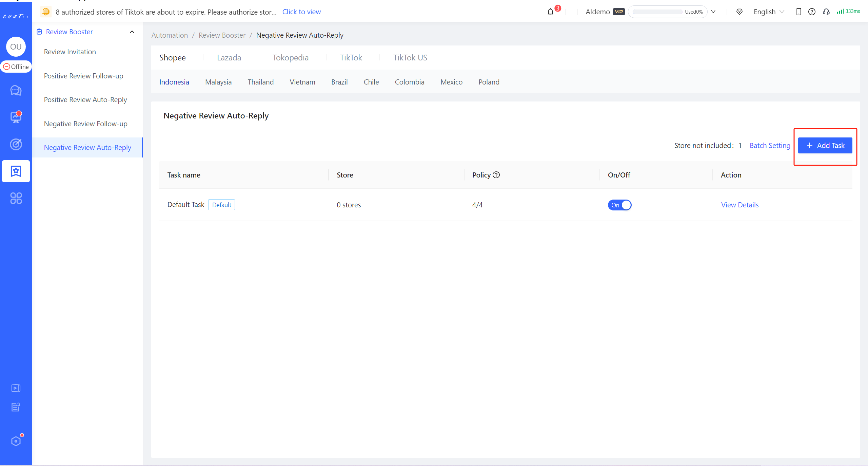Click the Policy help question icon
Screen dimensions: 868x466
click(496, 175)
